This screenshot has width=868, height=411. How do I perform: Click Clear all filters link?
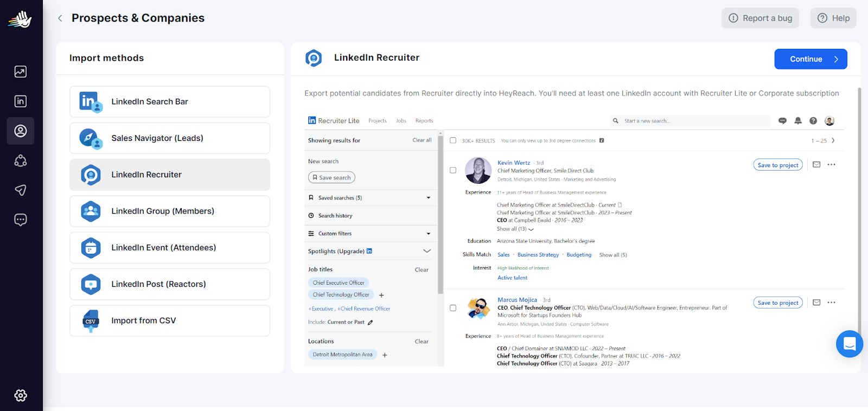click(x=422, y=140)
